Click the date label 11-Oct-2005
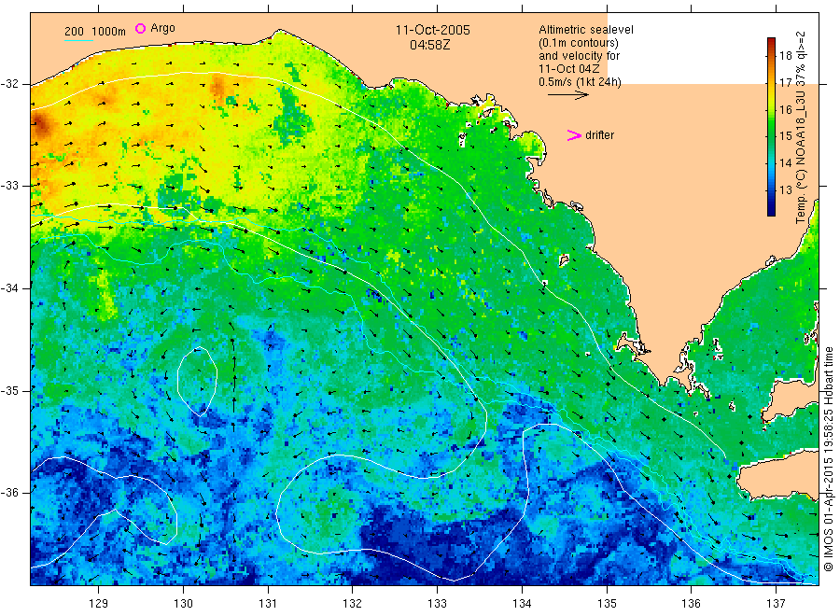Image resolution: width=840 pixels, height=616 pixels. (x=433, y=30)
